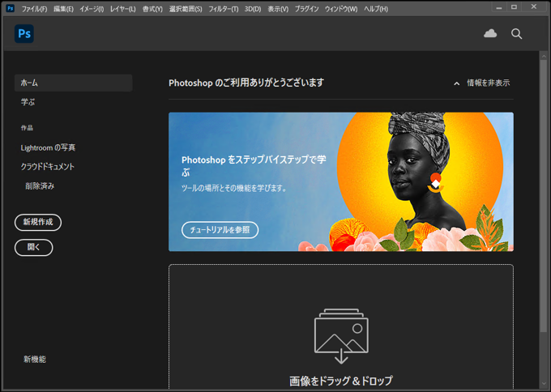The image size is (551, 392).
Task: Open クラウドドキュメント in the sidebar
Action: (48, 167)
